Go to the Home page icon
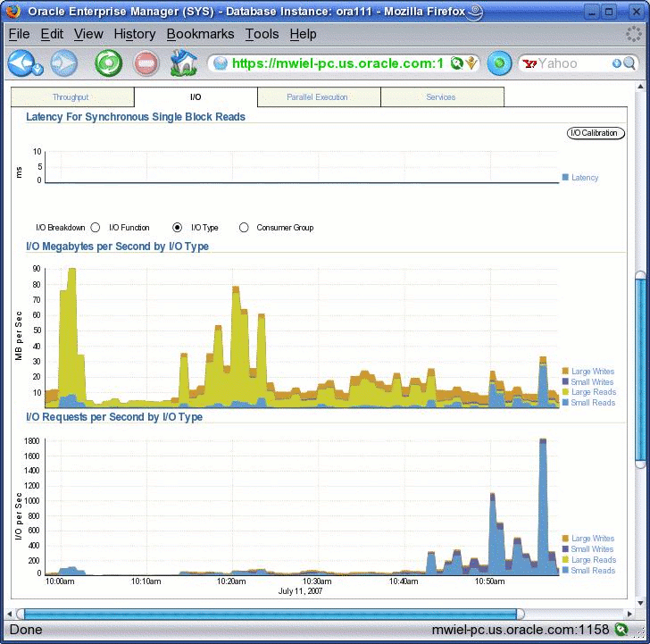Image resolution: width=650 pixels, height=644 pixels. pyautogui.click(x=184, y=63)
